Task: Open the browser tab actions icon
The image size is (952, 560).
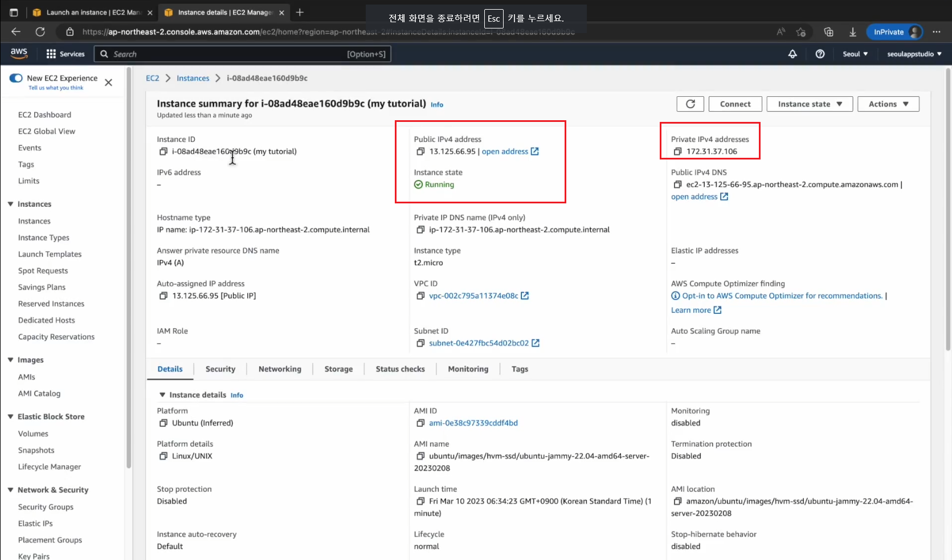Action: click(14, 12)
